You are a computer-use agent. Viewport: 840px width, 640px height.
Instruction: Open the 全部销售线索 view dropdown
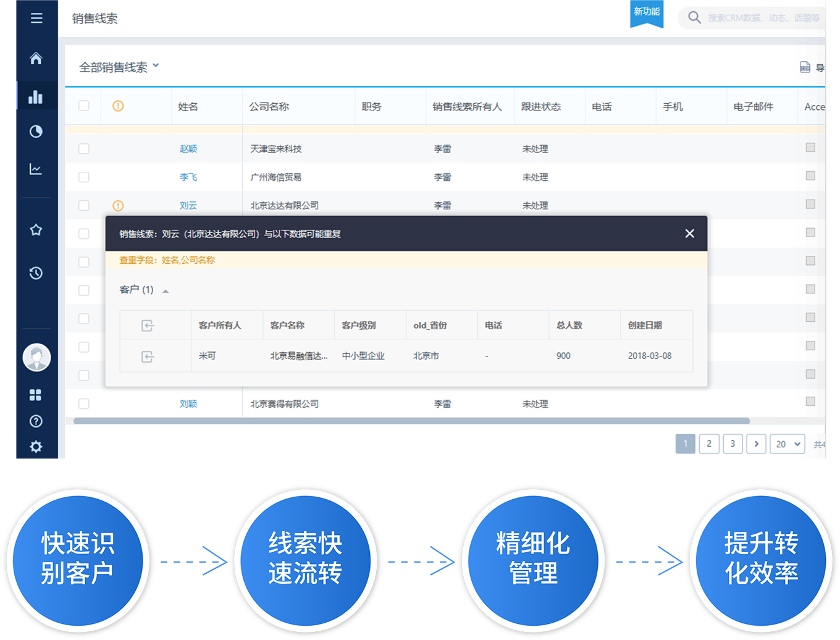119,67
